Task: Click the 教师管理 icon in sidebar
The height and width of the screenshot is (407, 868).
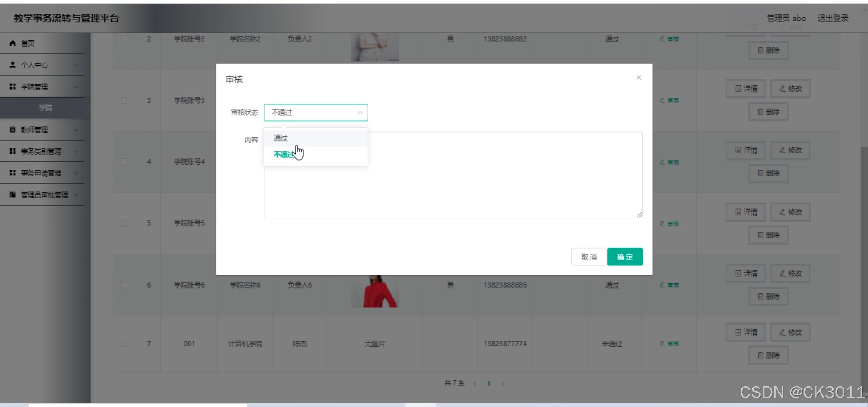Action: pyautogui.click(x=12, y=129)
